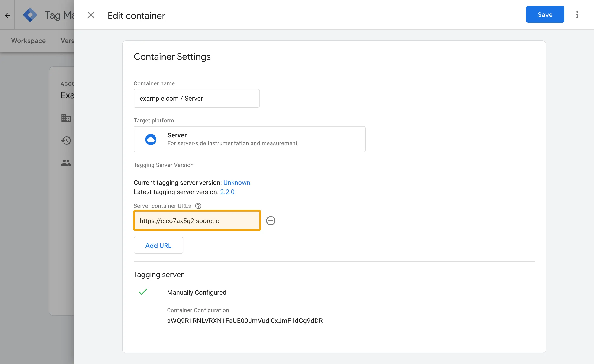The height and width of the screenshot is (364, 594).
Task: Edit the server container URL field
Action: (x=197, y=220)
